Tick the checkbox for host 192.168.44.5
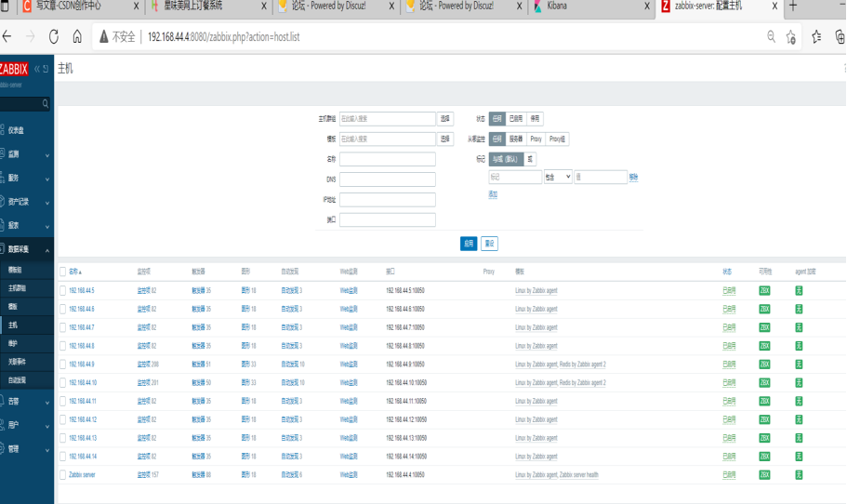The height and width of the screenshot is (504, 847). [x=62, y=291]
